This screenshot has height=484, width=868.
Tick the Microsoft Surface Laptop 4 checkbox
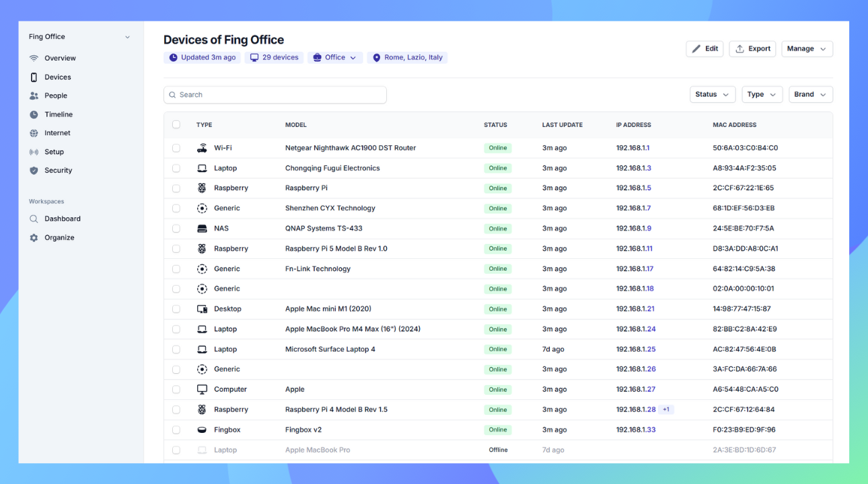tap(176, 350)
